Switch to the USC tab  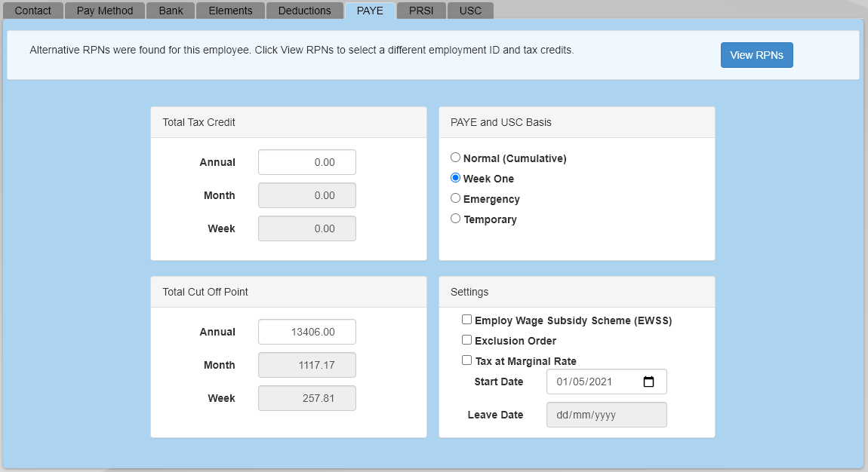[470, 11]
